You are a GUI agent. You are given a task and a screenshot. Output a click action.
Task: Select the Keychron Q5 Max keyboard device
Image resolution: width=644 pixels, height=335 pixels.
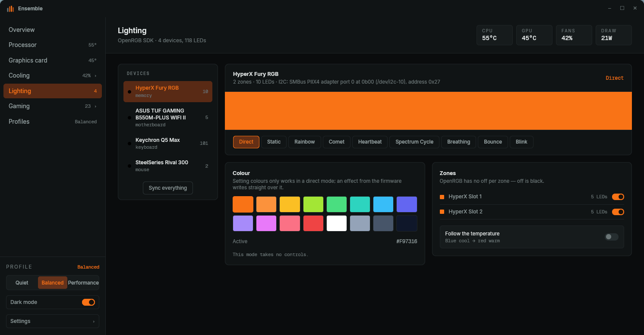[168, 143]
